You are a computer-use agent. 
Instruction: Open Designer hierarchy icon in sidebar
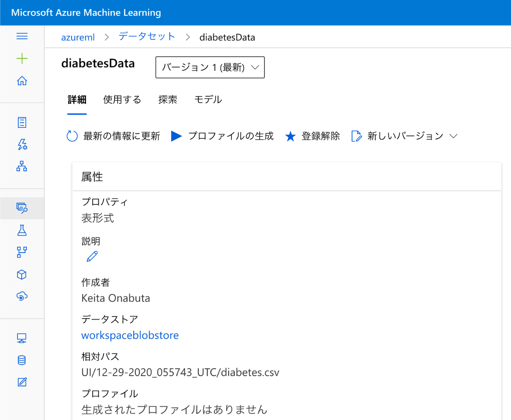[x=22, y=167]
